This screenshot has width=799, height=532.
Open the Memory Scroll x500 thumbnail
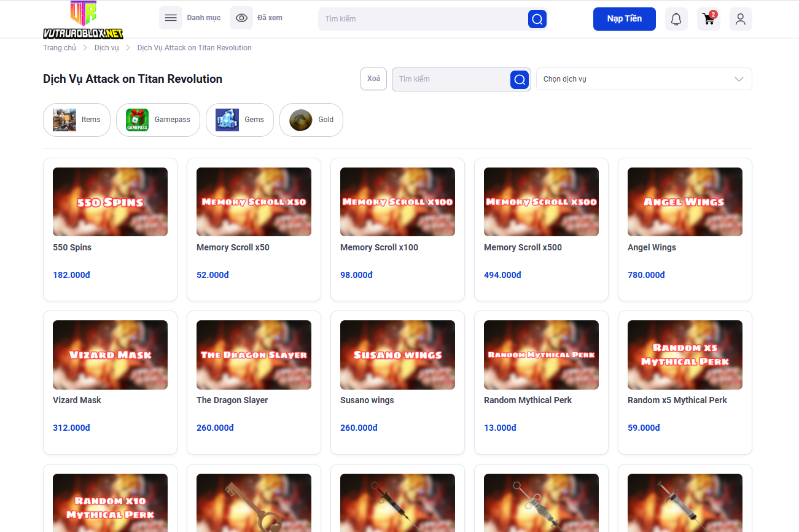(542, 202)
